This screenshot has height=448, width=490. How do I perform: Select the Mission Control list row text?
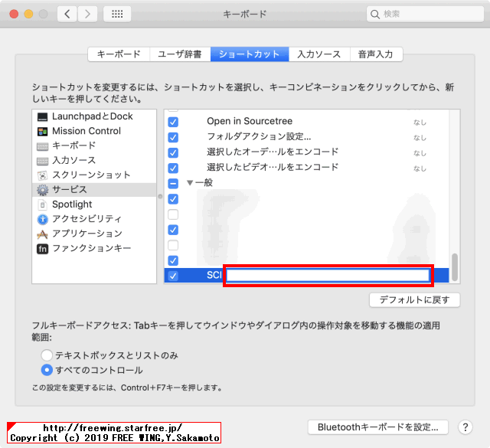coord(87,131)
